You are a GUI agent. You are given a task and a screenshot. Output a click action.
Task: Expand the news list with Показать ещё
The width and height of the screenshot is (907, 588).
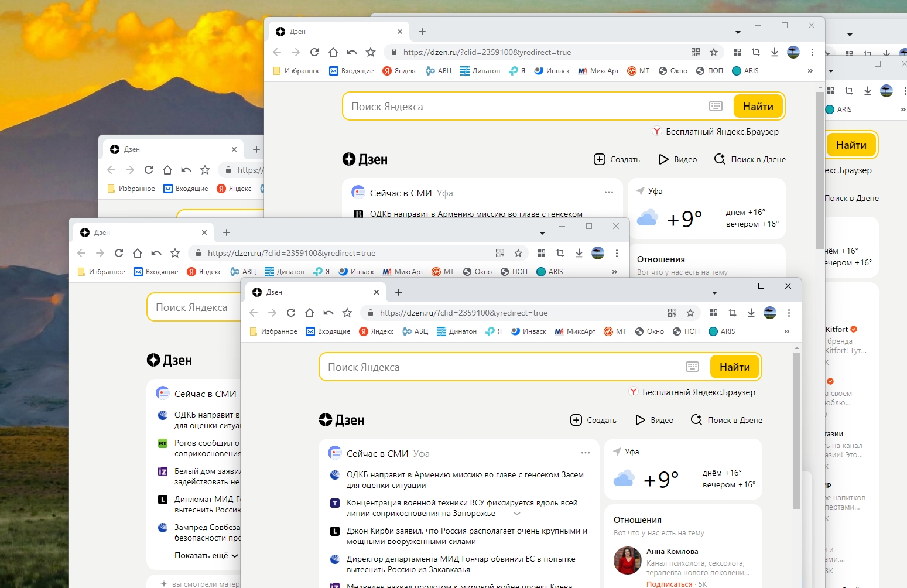click(x=206, y=555)
